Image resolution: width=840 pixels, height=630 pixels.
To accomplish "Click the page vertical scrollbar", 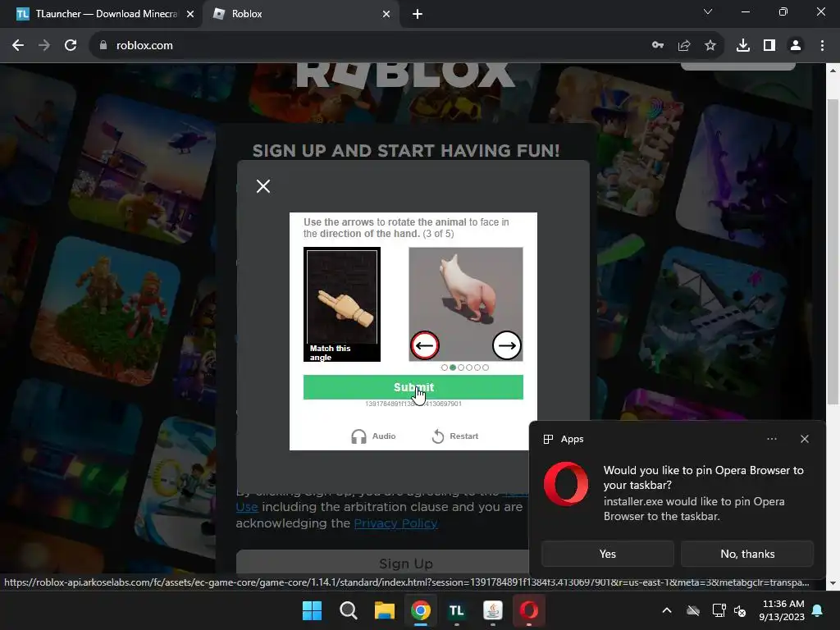I will [x=833, y=252].
